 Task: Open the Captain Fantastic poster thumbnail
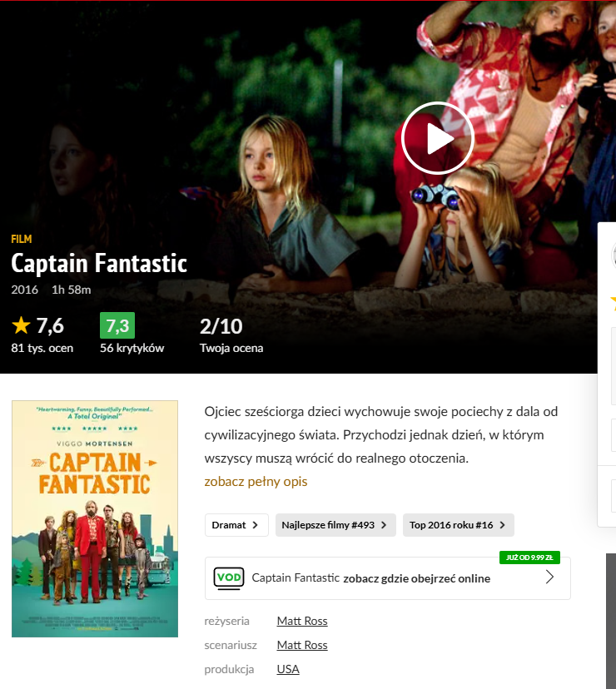click(95, 518)
